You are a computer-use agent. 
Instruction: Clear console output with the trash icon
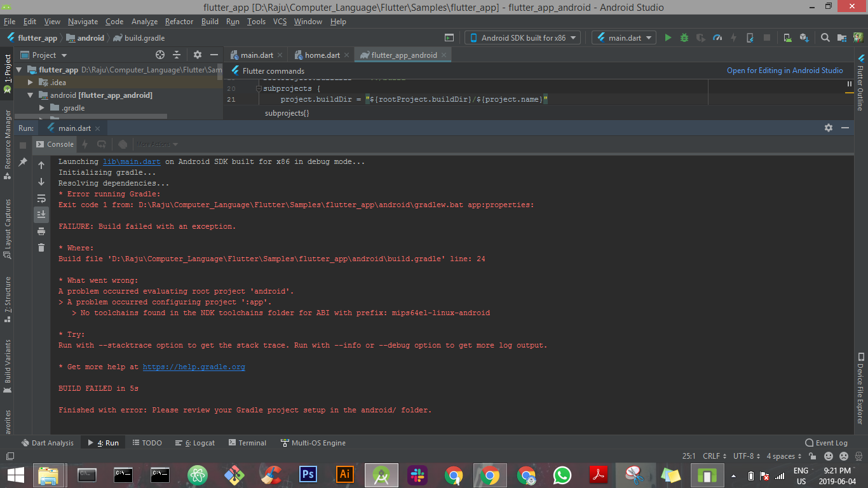pos(41,247)
